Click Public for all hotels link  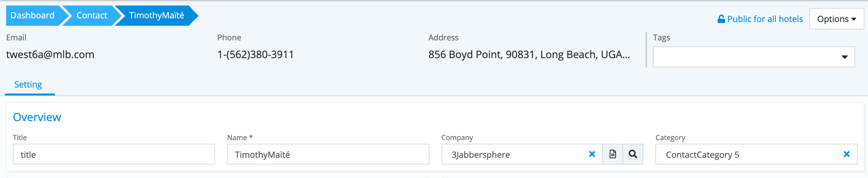click(x=765, y=19)
